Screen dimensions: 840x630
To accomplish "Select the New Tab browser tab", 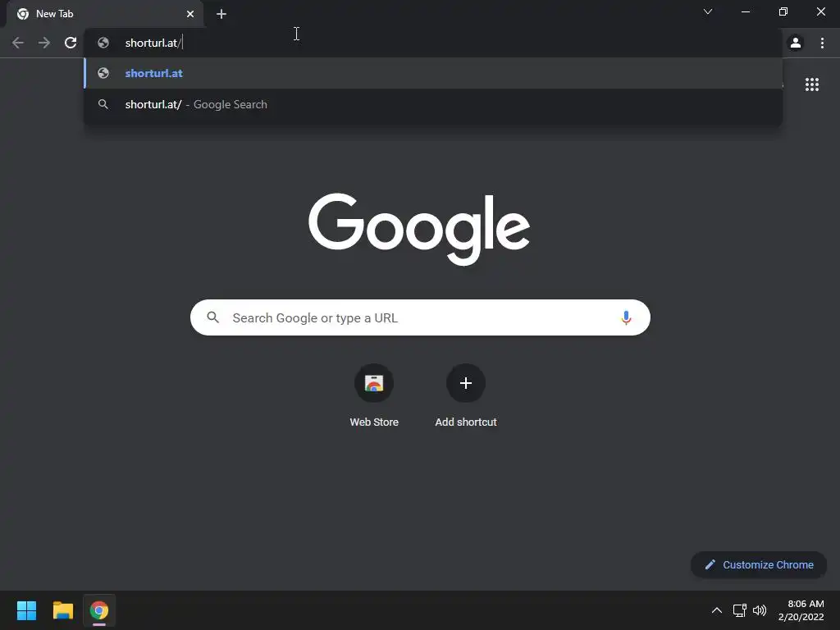I will tap(105, 14).
